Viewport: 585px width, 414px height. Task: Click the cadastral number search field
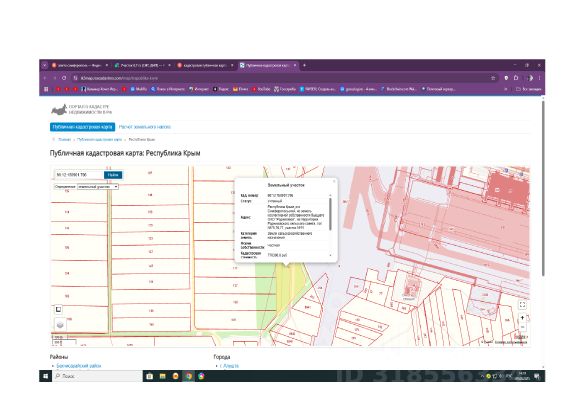pos(79,175)
